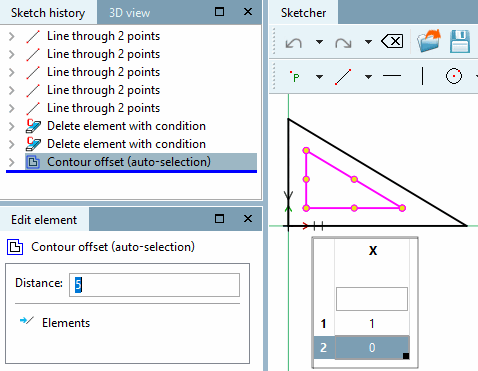478x371 pixels.
Task: Switch to the 3D view tab
Action: point(130,13)
